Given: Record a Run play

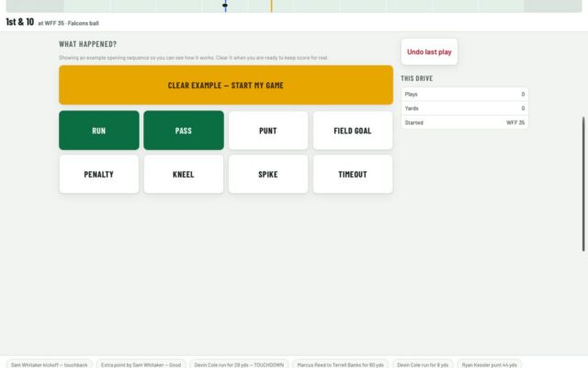Looking at the screenshot, I should click(99, 131).
